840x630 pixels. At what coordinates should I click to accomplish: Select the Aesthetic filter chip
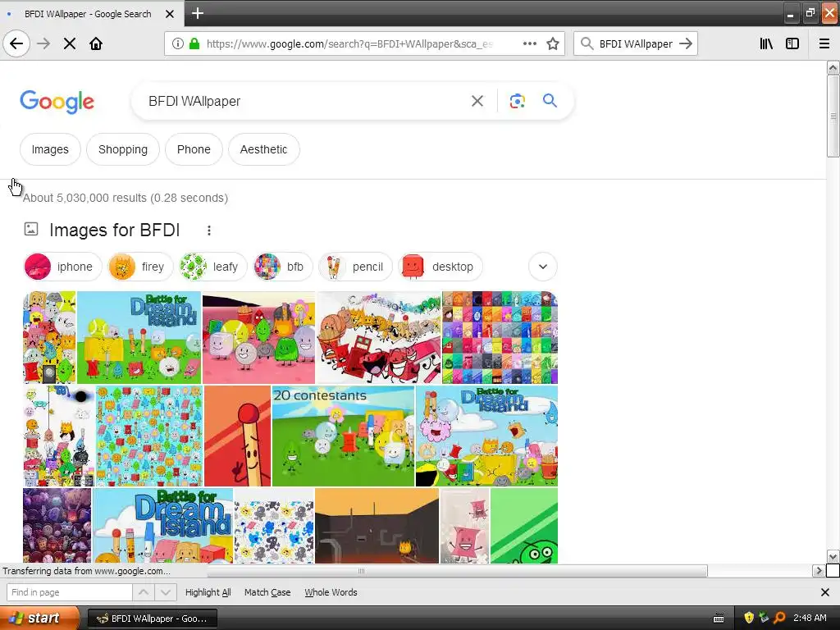263,149
